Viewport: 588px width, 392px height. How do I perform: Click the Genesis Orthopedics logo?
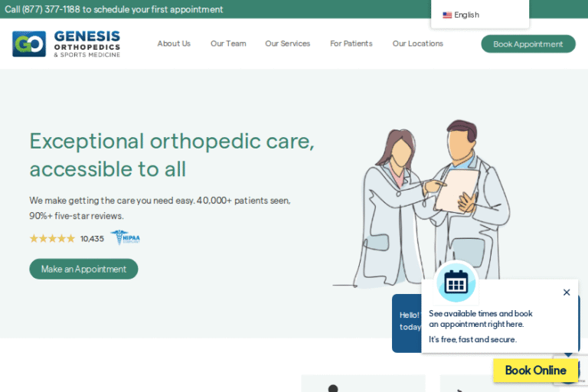click(67, 44)
